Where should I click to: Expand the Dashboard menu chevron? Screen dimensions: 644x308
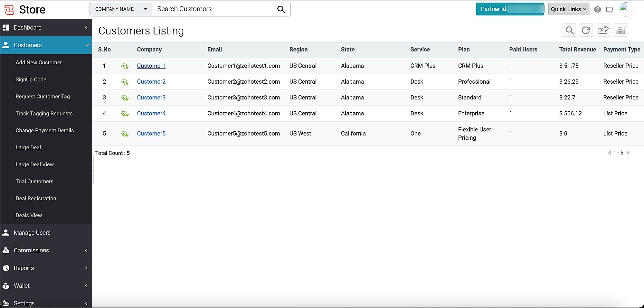coord(86,28)
